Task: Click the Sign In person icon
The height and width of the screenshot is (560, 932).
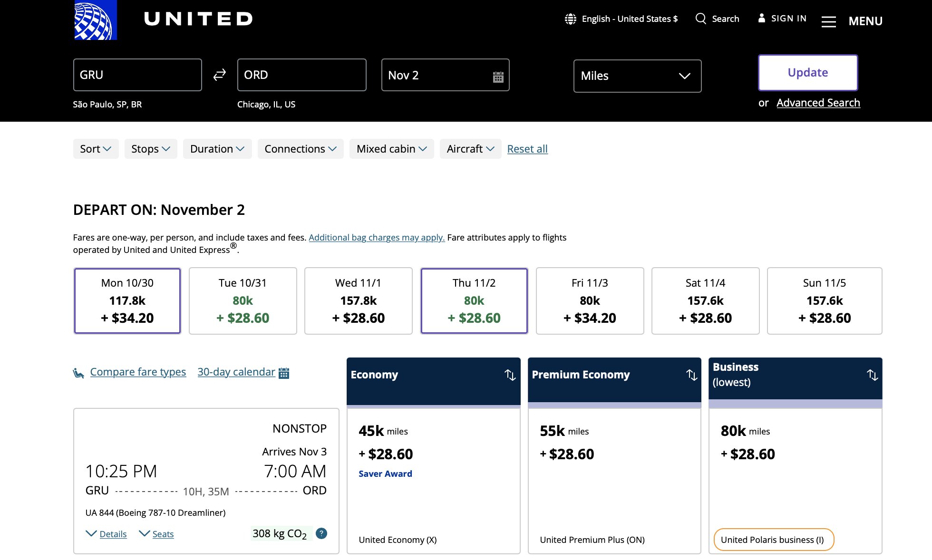Action: pos(762,18)
